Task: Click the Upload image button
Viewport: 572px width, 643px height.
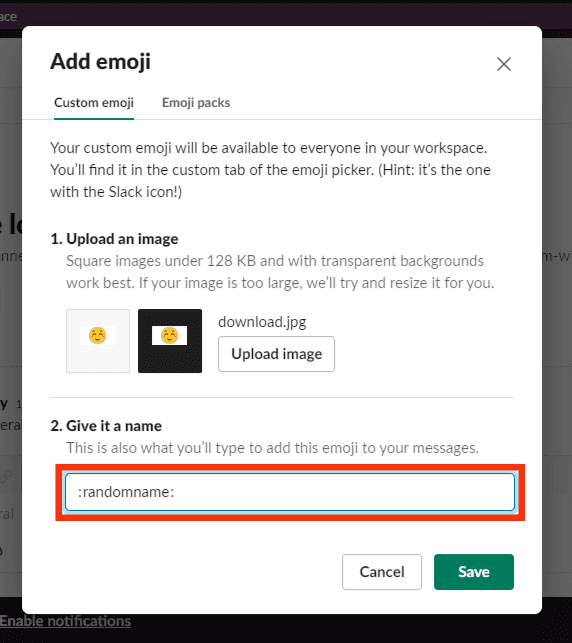Action: [x=276, y=354]
